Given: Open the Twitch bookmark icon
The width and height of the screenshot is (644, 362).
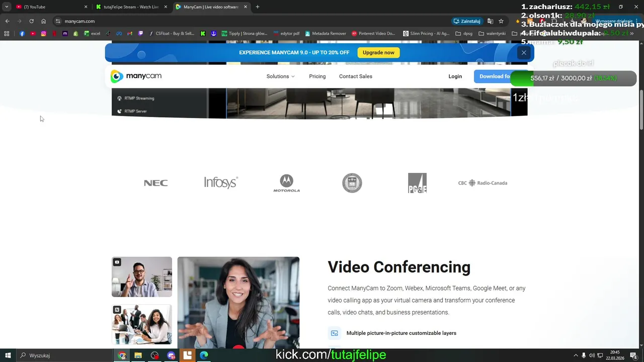Looking at the screenshot, I should point(140,34).
